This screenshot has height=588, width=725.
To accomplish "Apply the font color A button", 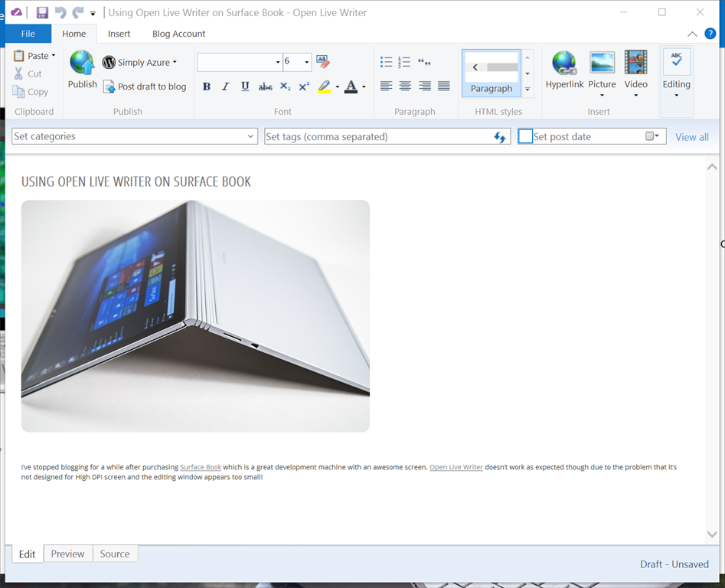I will (x=351, y=87).
